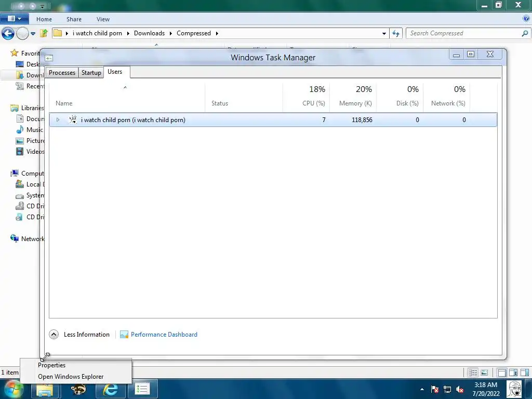This screenshot has height=399, width=532.
Task: Open the muted volume tray icon
Action: 460,390
